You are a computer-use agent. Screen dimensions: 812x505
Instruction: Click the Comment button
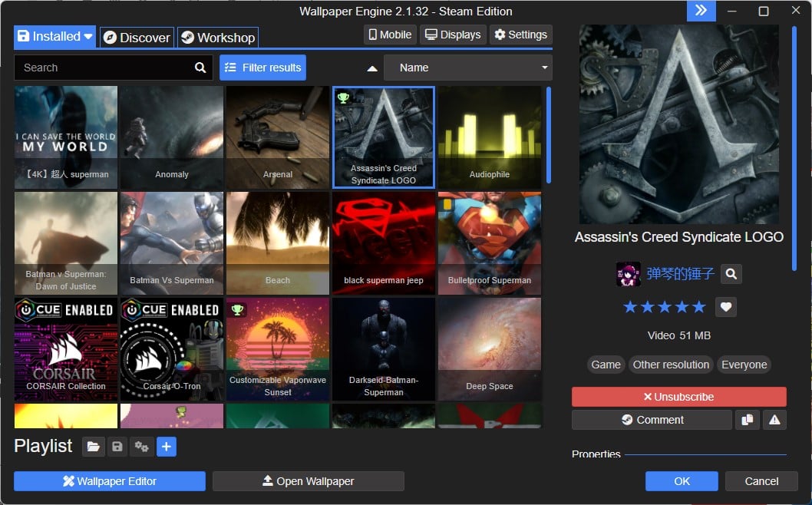[x=652, y=420]
